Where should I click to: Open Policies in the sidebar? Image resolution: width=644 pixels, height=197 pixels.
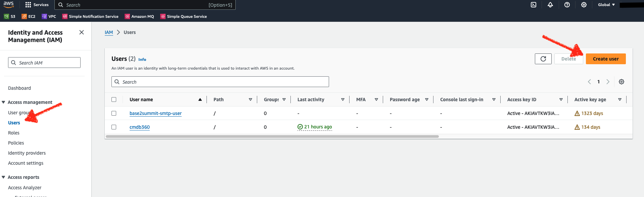point(16,143)
